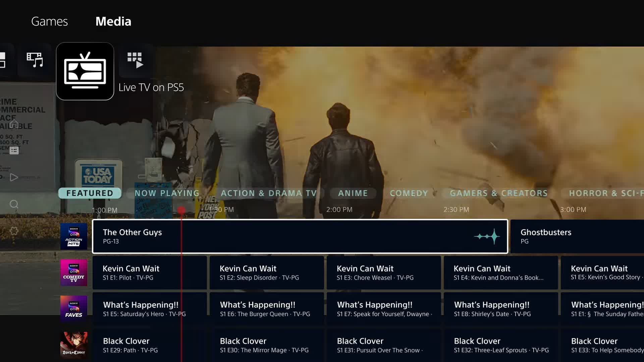Select Black Clover channel logo

point(74,345)
